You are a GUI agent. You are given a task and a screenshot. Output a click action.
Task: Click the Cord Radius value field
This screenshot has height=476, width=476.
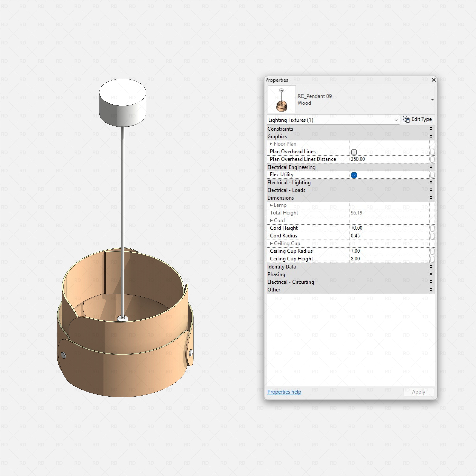(x=389, y=236)
